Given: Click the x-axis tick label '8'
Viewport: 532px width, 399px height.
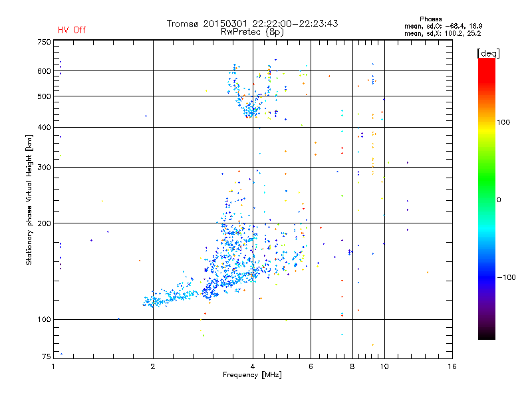Looking at the screenshot, I should pos(352,366).
